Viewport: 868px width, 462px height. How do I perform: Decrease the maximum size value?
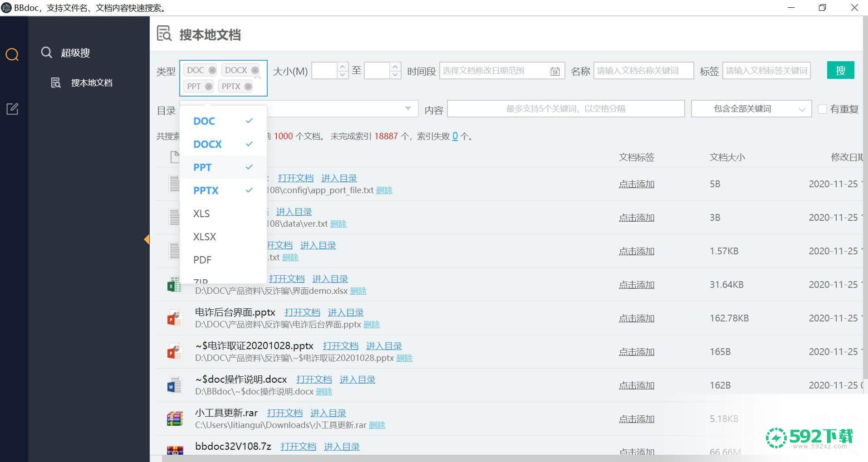coord(395,75)
